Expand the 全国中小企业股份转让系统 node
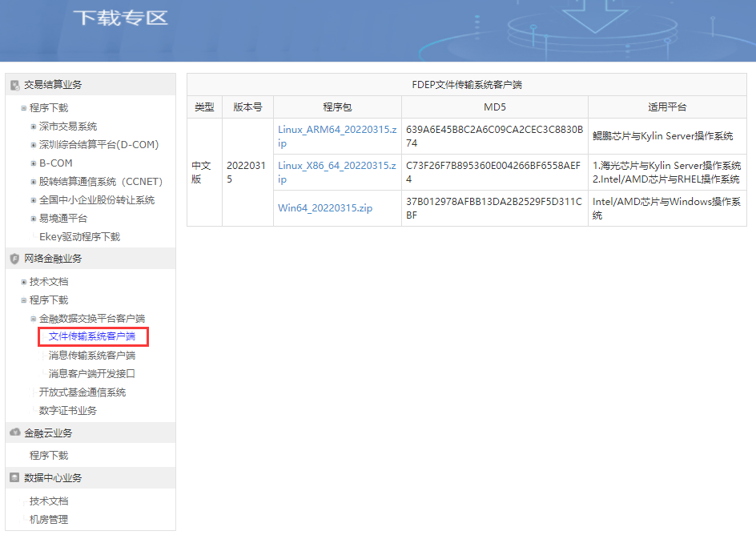Screen dimensions: 756x535 (34, 200)
